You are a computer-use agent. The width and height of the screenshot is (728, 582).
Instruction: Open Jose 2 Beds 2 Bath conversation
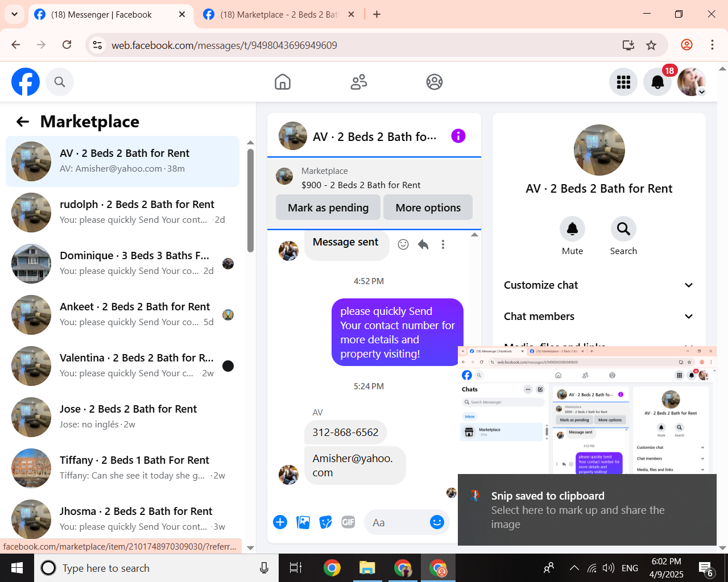122,417
